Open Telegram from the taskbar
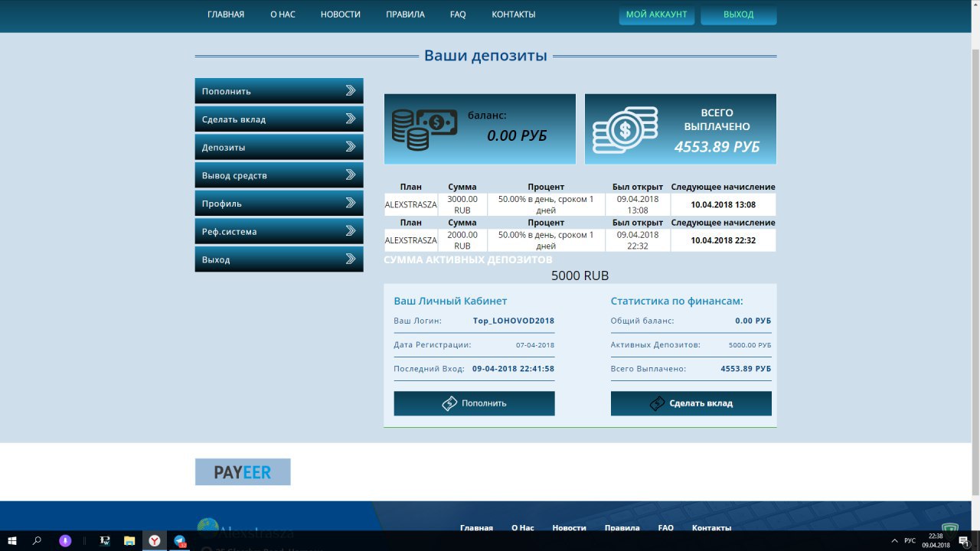This screenshot has width=980, height=551. [180, 540]
